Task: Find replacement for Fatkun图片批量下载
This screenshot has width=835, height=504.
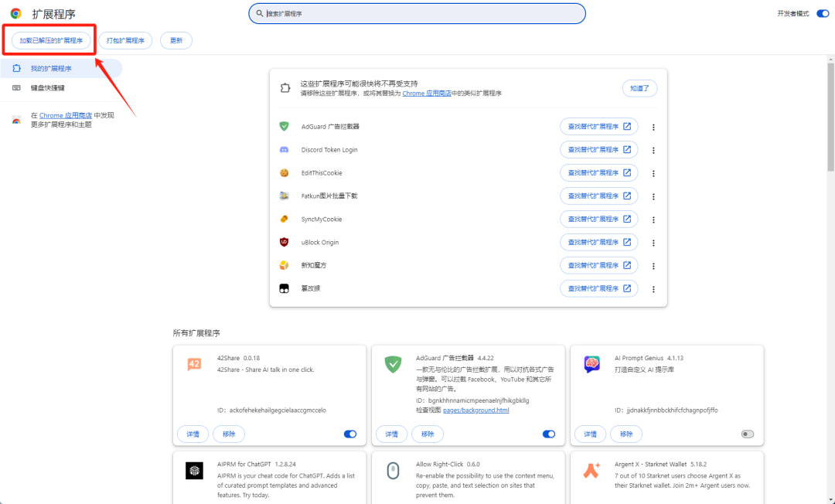Action: (599, 196)
